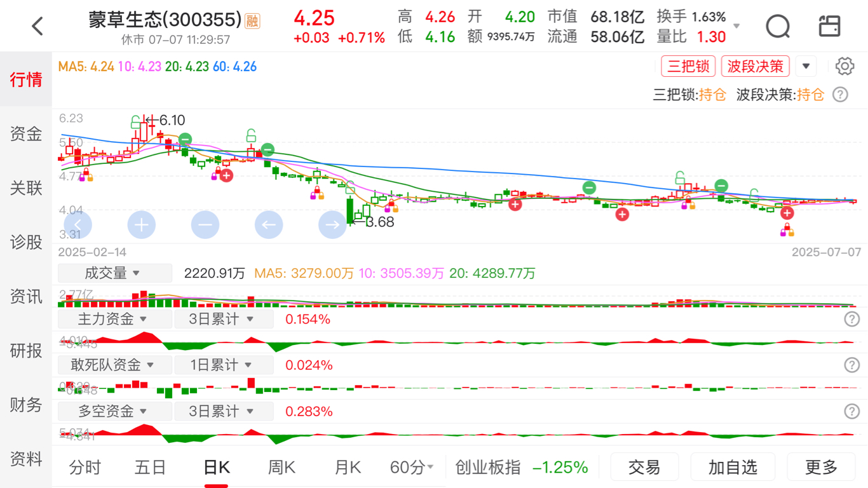Open 财务 in the left sidebar
This screenshot has height=488, width=868.
(x=26, y=405)
